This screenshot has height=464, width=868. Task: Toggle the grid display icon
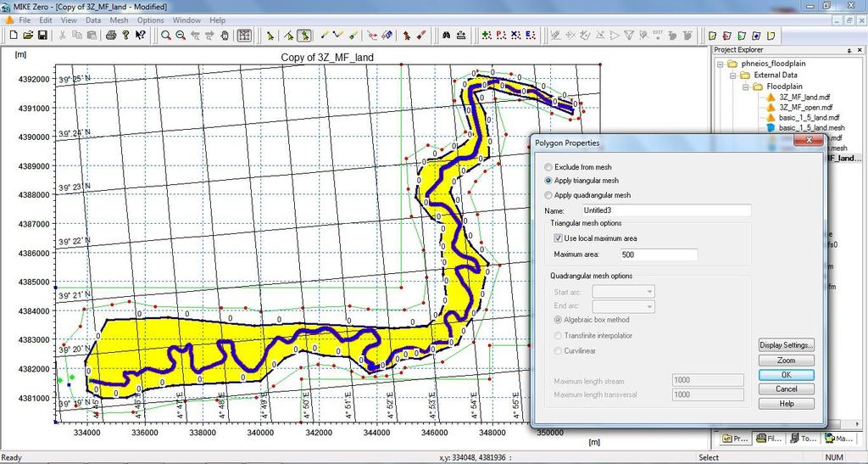tap(243, 36)
